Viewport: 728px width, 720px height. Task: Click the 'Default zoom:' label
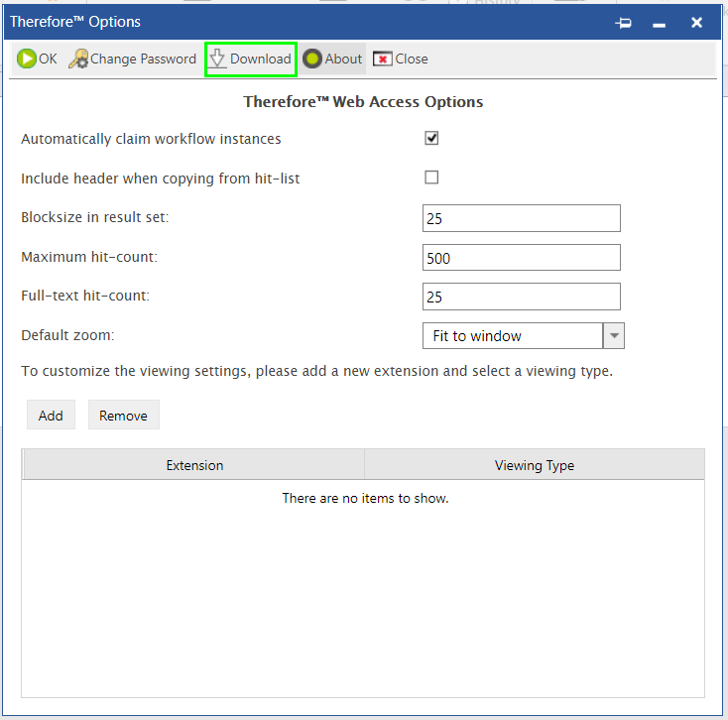[x=67, y=335]
